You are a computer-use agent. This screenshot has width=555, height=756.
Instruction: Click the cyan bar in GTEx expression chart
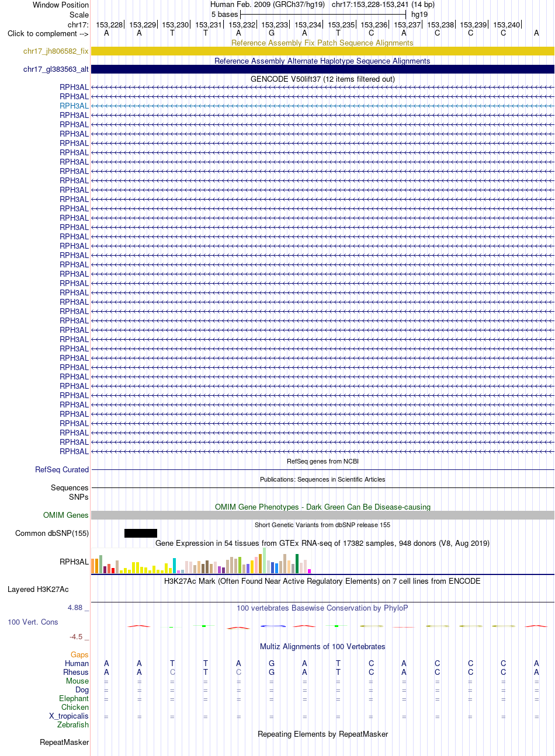pyautogui.click(x=174, y=566)
